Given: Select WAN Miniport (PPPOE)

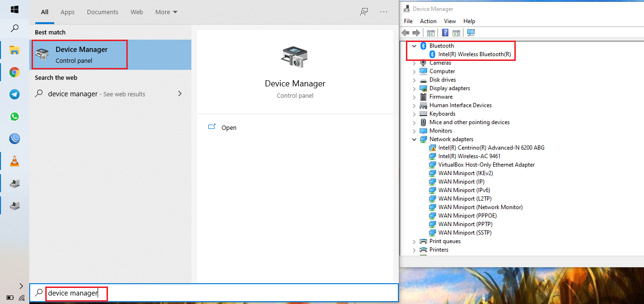Looking at the screenshot, I should point(467,216).
